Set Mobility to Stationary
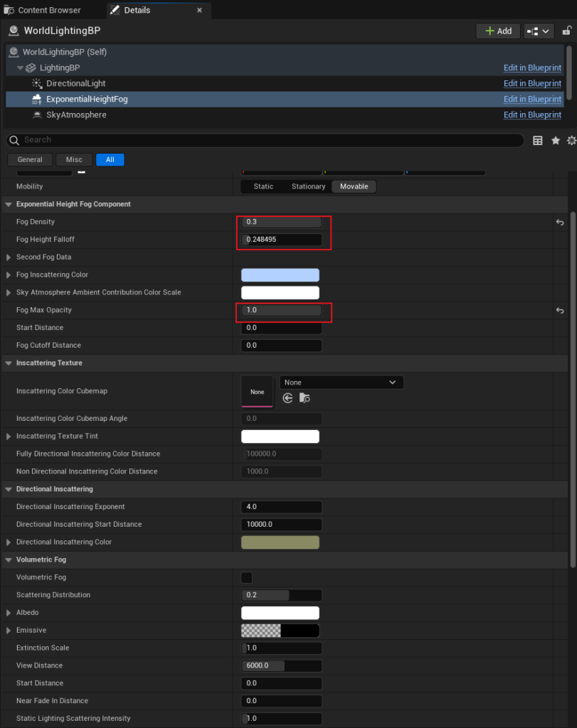Screen dimensions: 577x728 coord(308,186)
